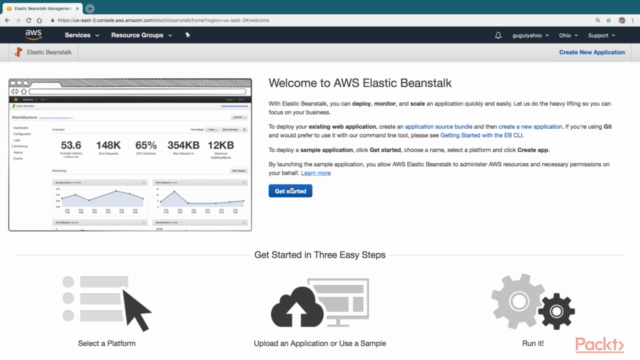Open Getting Started with the EB CLI

point(481,135)
